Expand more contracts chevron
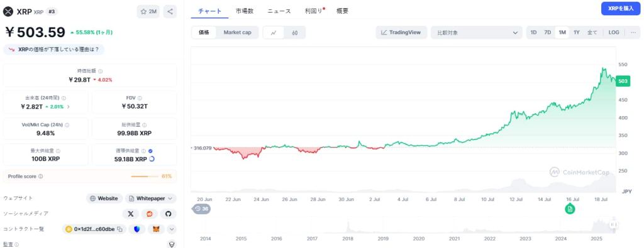 pyautogui.click(x=172, y=229)
